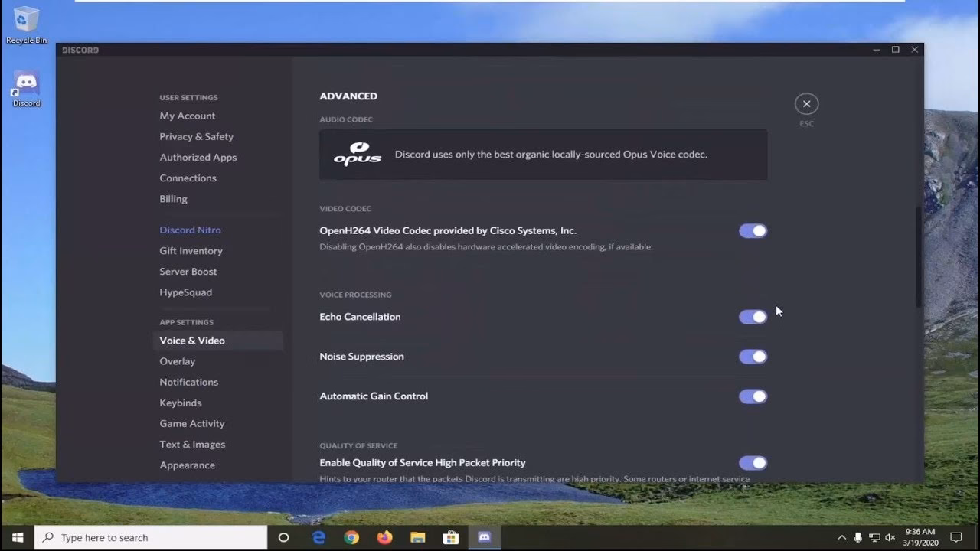Click the Noise Suppression label
The width and height of the screenshot is (980, 551).
(x=361, y=357)
